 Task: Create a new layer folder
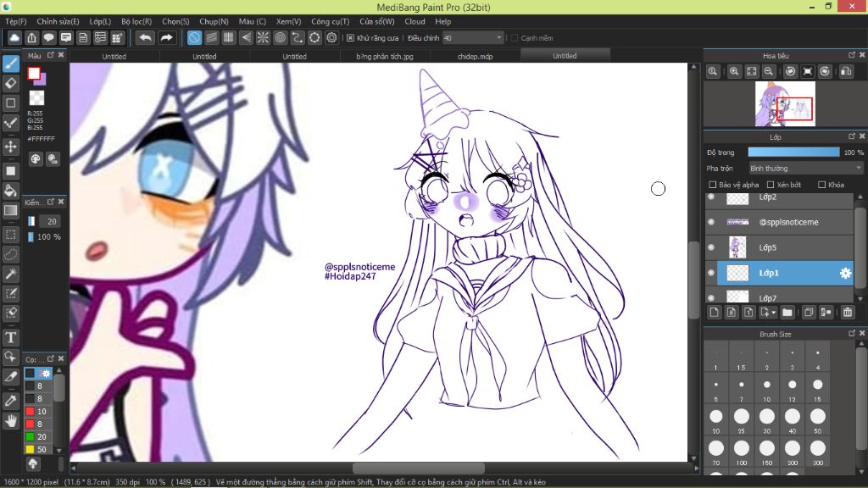787,313
